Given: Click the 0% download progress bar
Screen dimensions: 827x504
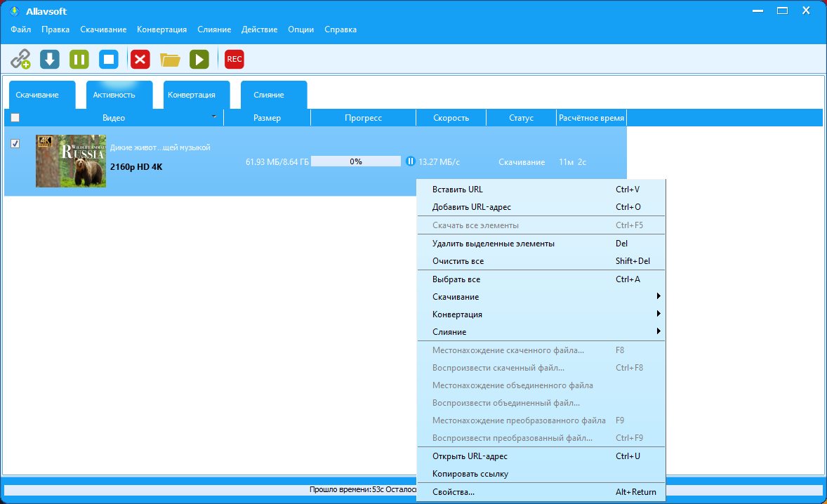Looking at the screenshot, I should point(355,161).
